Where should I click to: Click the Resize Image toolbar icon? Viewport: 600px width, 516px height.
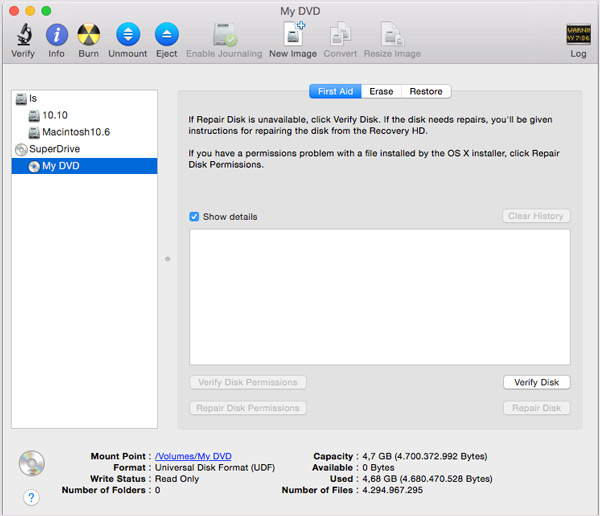(392, 35)
